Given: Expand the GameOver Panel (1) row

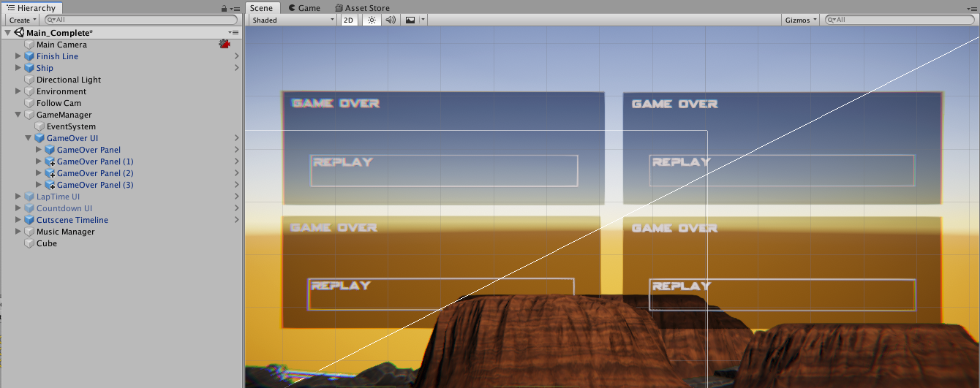Looking at the screenshot, I should 39,161.
